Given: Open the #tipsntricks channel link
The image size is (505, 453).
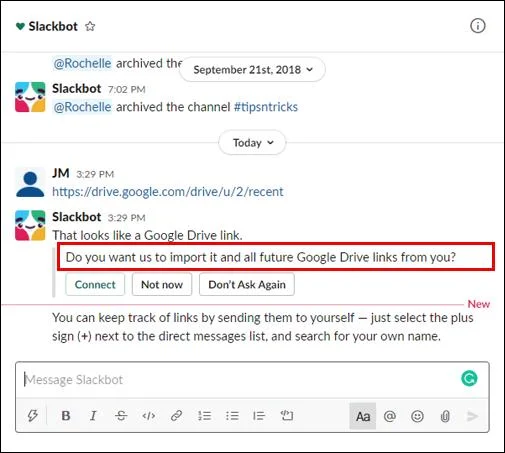Looking at the screenshot, I should (266, 107).
